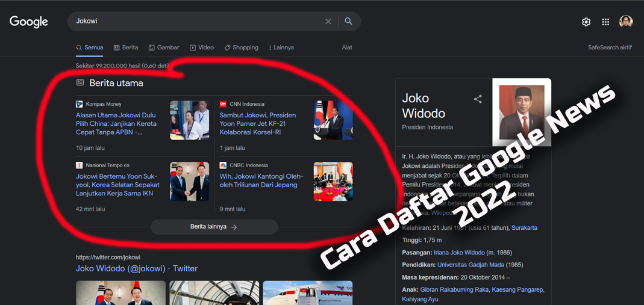
Task: Click the CNBC Indonesia source icon
Action: pyautogui.click(x=223, y=165)
